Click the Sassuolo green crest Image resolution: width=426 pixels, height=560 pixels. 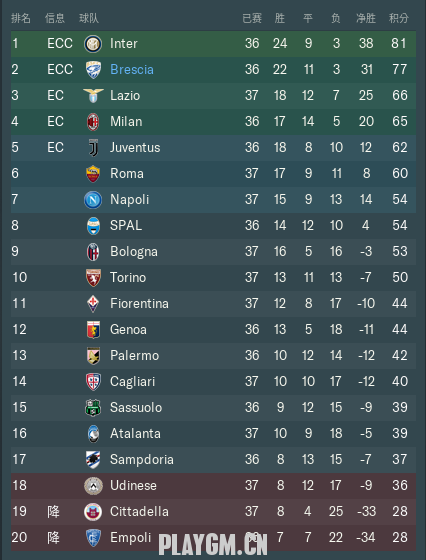93,408
